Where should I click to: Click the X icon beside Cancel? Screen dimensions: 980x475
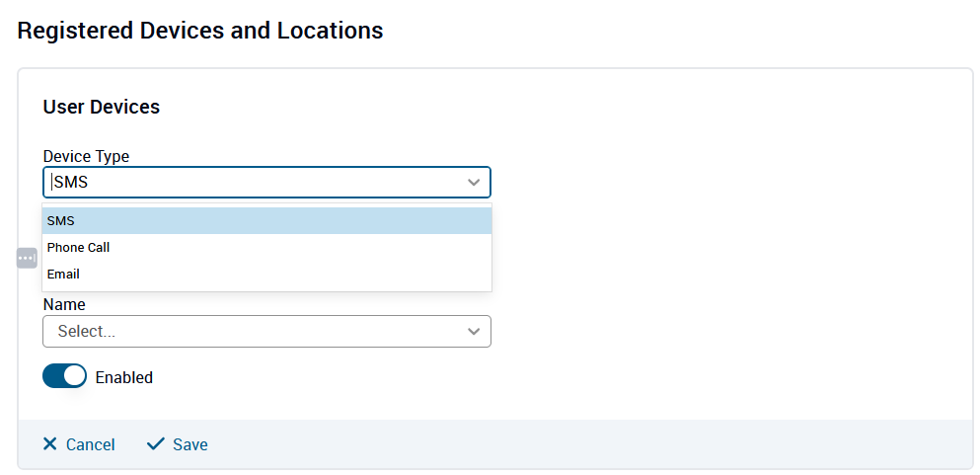click(50, 444)
